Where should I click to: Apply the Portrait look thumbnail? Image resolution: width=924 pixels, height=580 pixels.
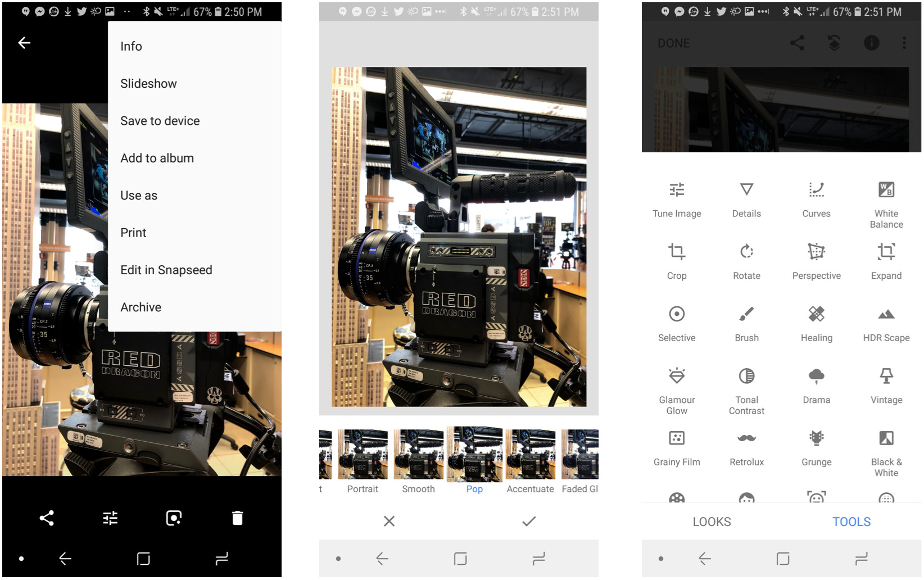(363, 462)
